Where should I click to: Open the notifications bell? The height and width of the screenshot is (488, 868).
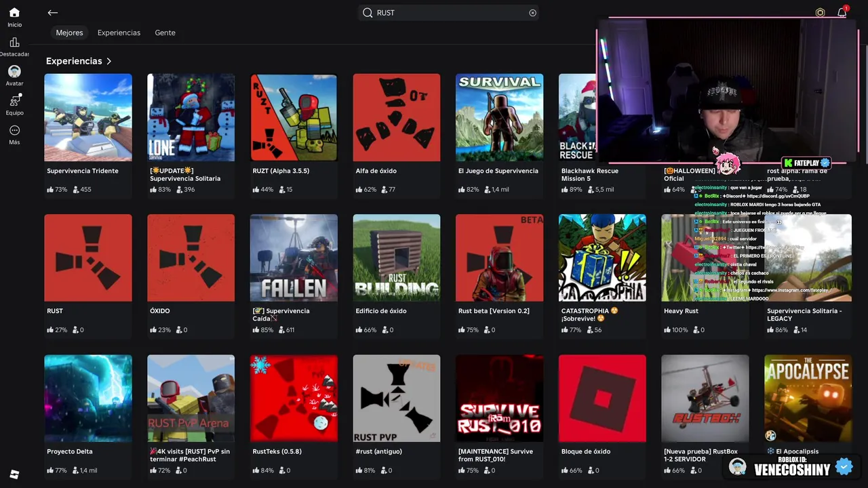(x=842, y=12)
